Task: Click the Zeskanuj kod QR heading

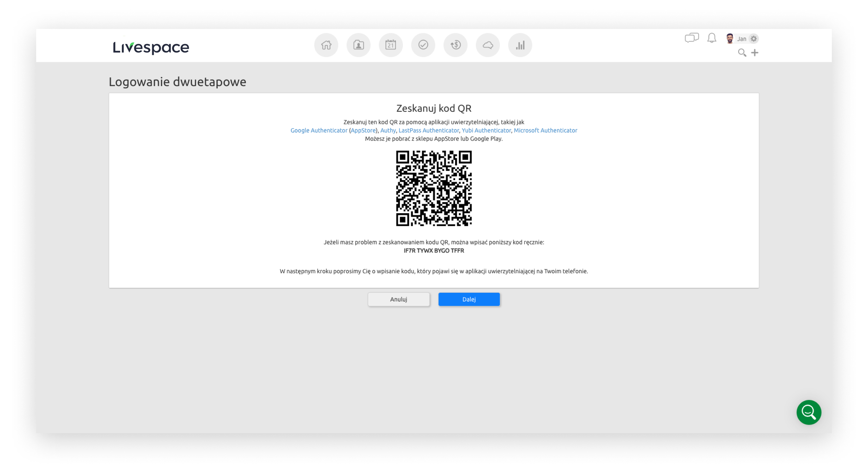Action: point(434,108)
